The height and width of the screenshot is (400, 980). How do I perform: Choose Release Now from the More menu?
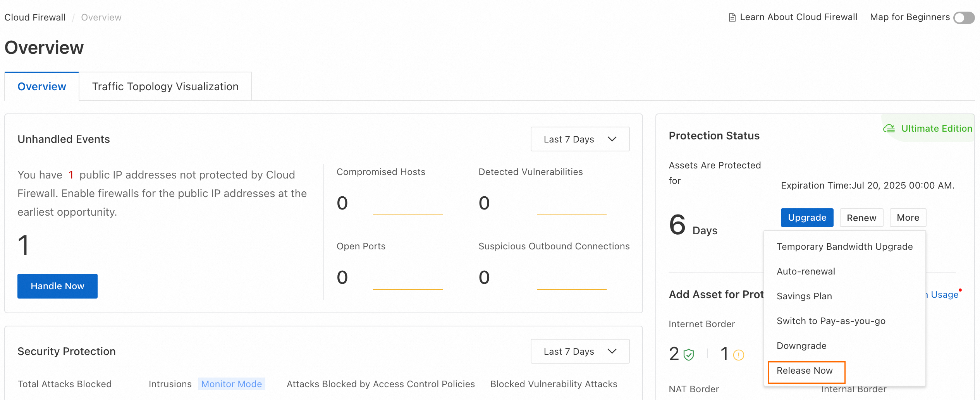pyautogui.click(x=805, y=371)
